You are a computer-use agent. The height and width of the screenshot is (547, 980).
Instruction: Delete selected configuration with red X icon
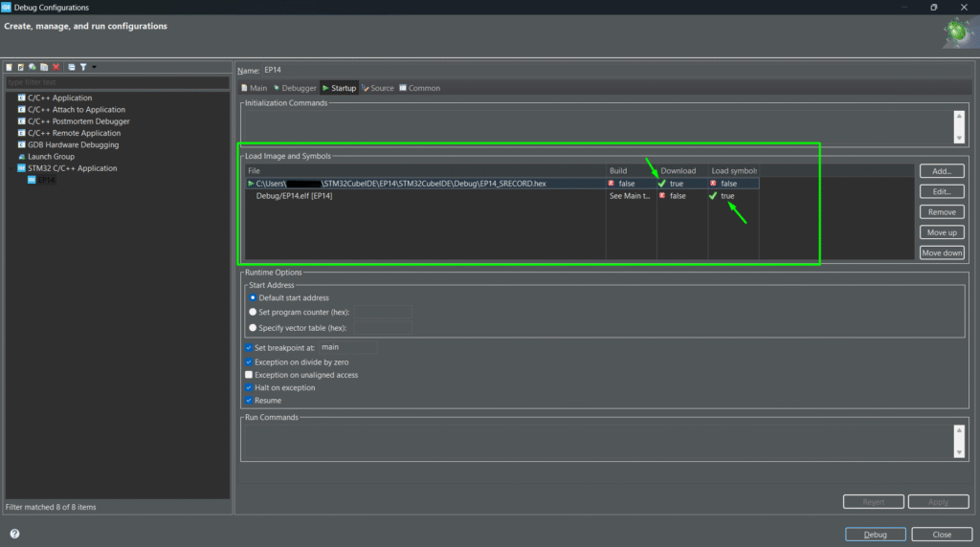point(56,67)
